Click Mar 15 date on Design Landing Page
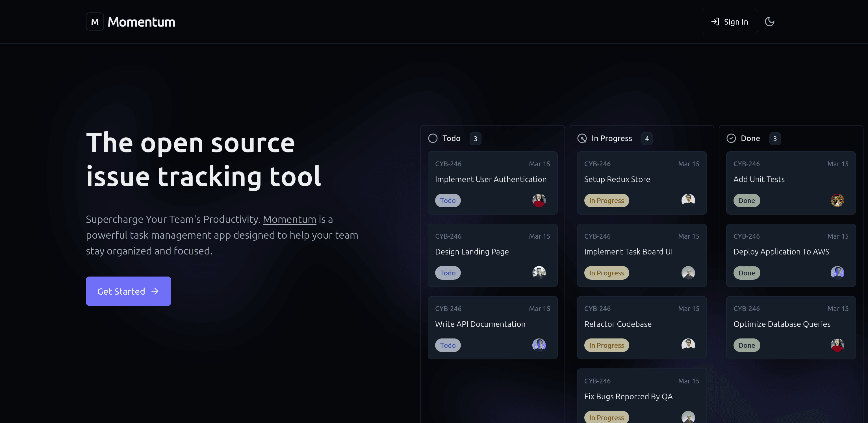 (x=539, y=236)
